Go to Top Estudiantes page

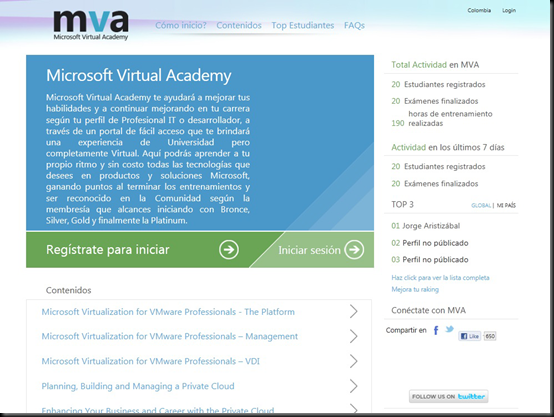click(x=303, y=25)
